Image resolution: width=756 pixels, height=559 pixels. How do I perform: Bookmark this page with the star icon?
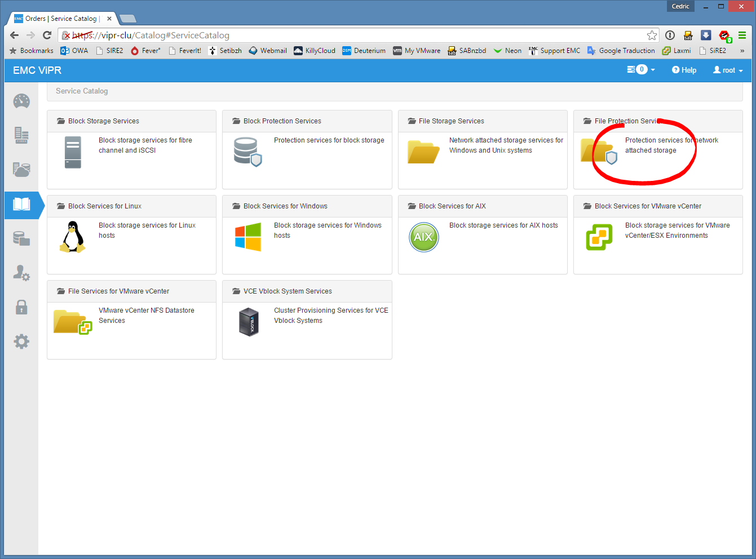click(x=652, y=35)
